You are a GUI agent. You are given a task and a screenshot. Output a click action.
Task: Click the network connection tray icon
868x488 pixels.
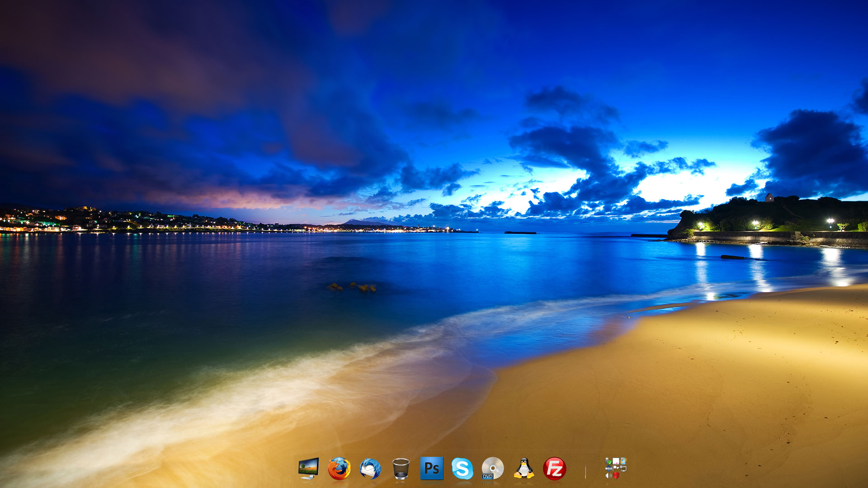(623, 469)
